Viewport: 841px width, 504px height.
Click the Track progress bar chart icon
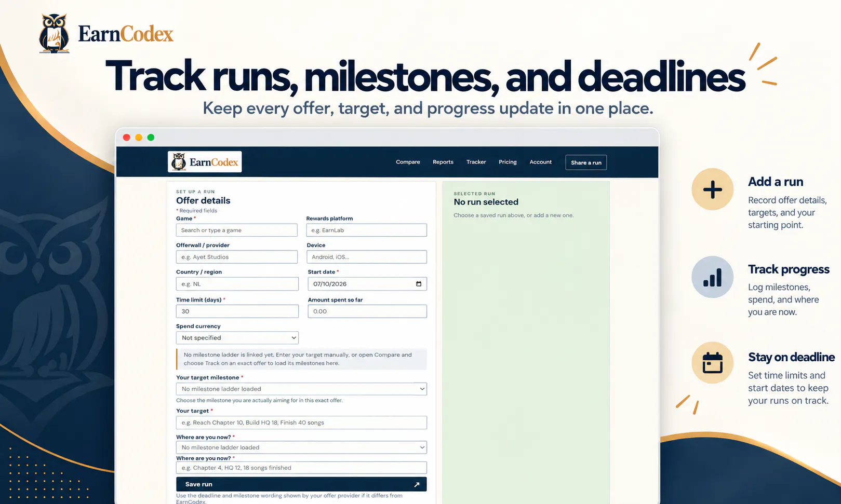pos(712,277)
